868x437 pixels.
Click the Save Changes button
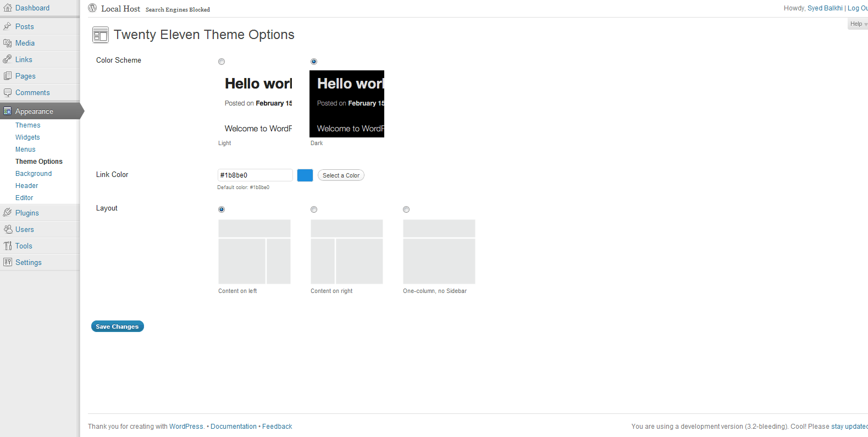pos(117,327)
